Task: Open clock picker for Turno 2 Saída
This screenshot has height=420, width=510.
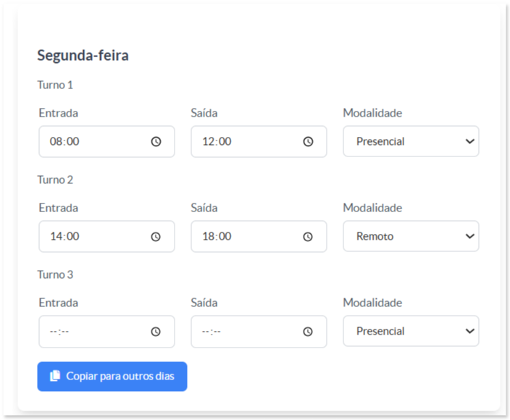Action: point(308,236)
